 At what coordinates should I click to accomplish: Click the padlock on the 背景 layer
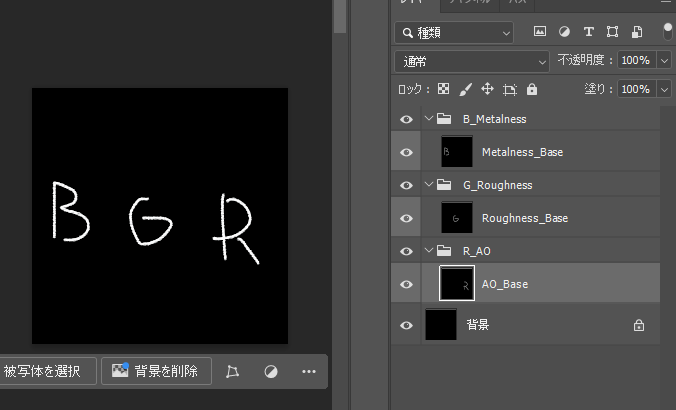pyautogui.click(x=639, y=325)
